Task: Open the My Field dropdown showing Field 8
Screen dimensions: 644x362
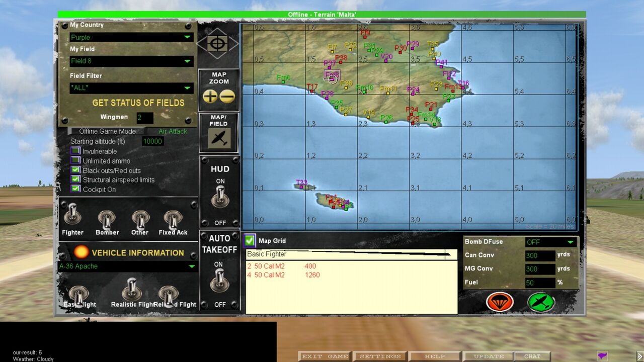Action: [131, 61]
